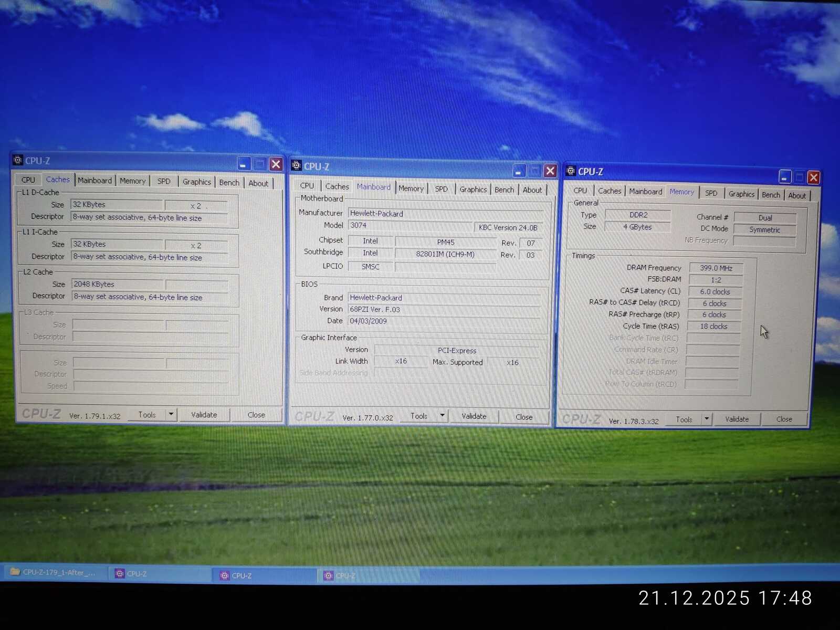Open the Mainboard tab in the version 1.78.3 window
The width and height of the screenshot is (840, 630).
646,192
